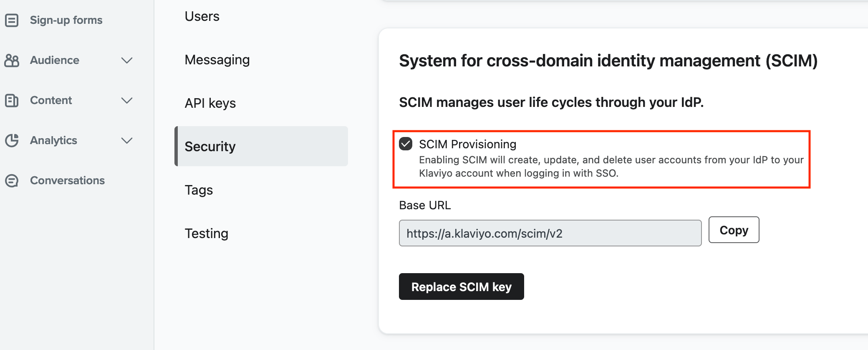The width and height of the screenshot is (868, 350).
Task: Click the Conversations chat bubble icon
Action: coord(12,180)
